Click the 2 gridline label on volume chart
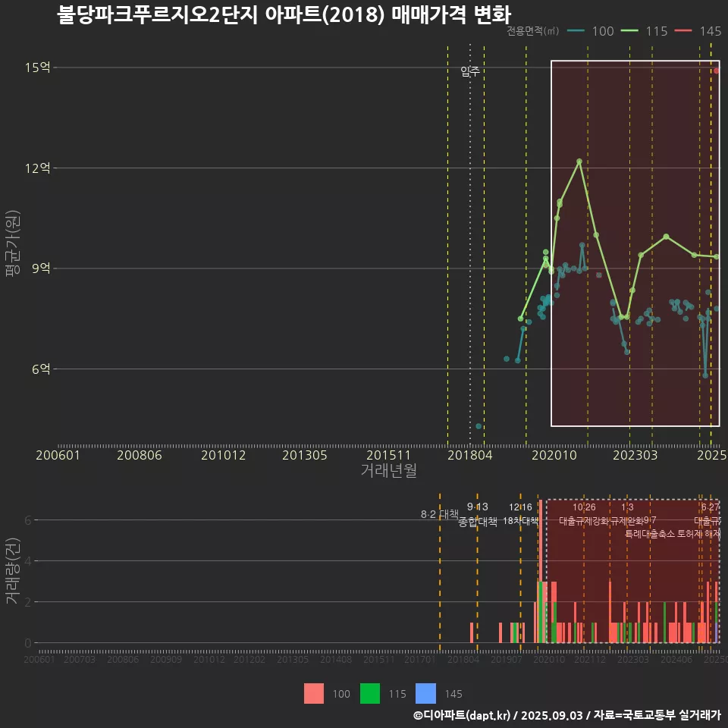The width and height of the screenshot is (728, 728). [28, 602]
